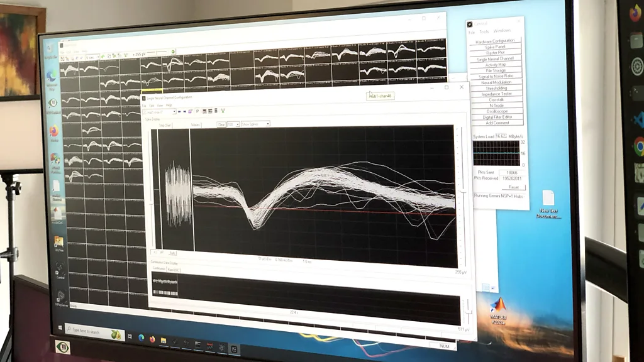Expand the 100 sample count dropdown
Image resolution: width=644 pixels, height=362 pixels.
(237, 124)
